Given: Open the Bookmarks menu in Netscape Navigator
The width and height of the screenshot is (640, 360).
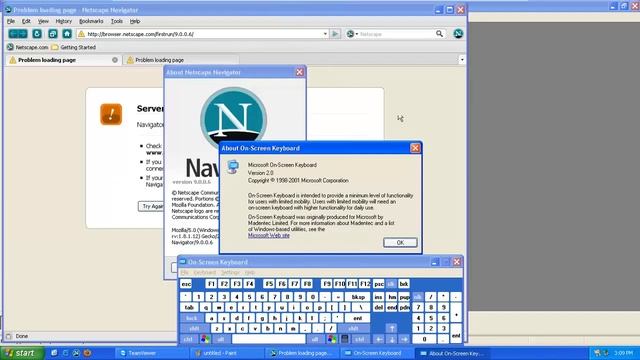Looking at the screenshot, I should click(x=91, y=21).
